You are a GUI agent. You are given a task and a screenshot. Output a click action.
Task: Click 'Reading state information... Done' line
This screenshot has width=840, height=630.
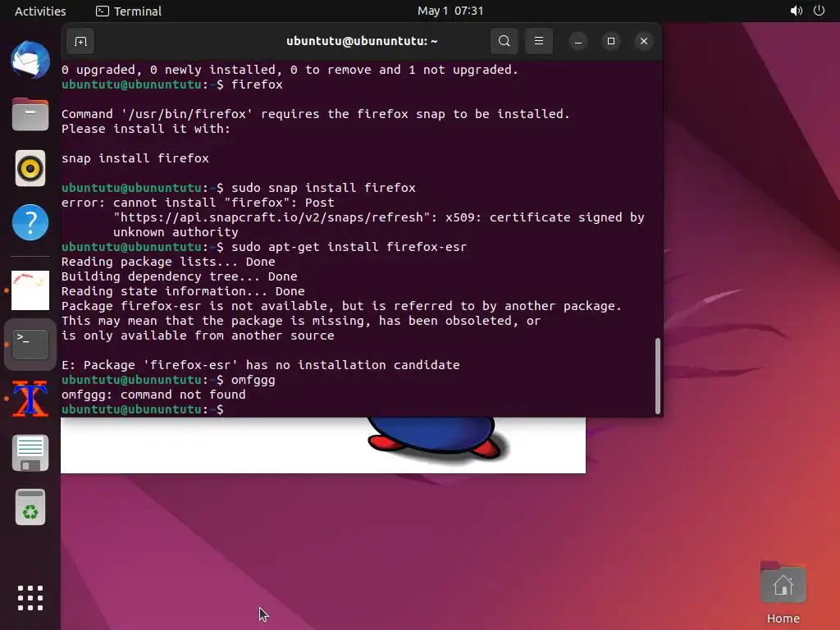tap(183, 291)
